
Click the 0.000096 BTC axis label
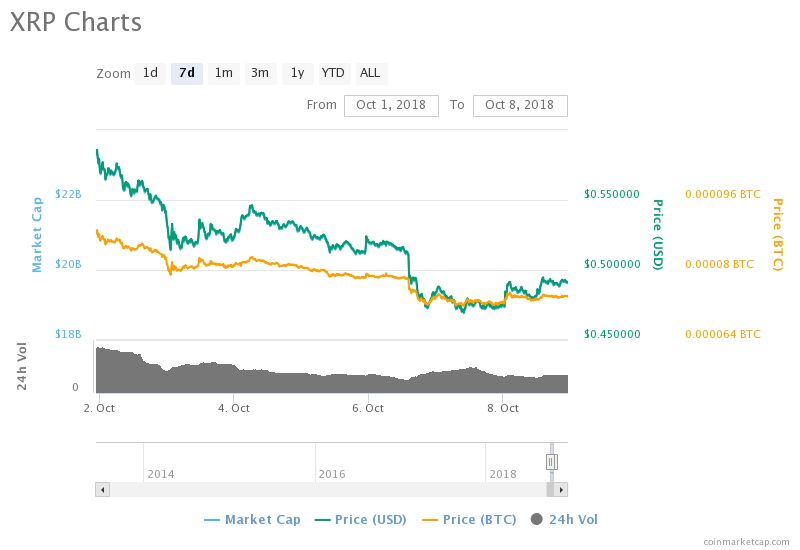pos(723,194)
